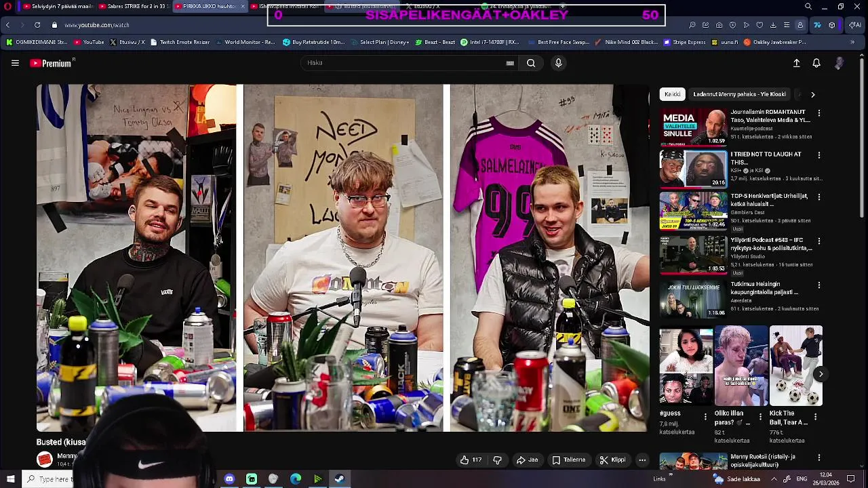The height and width of the screenshot is (488, 868).
Task: Select the 'Ladannut Menny pahaks - Yle Kioski' chip
Action: click(x=739, y=94)
